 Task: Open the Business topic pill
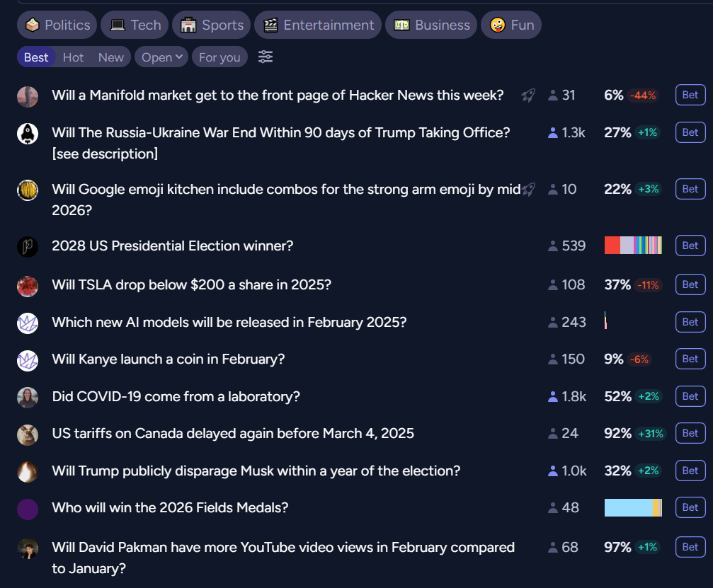pos(431,25)
